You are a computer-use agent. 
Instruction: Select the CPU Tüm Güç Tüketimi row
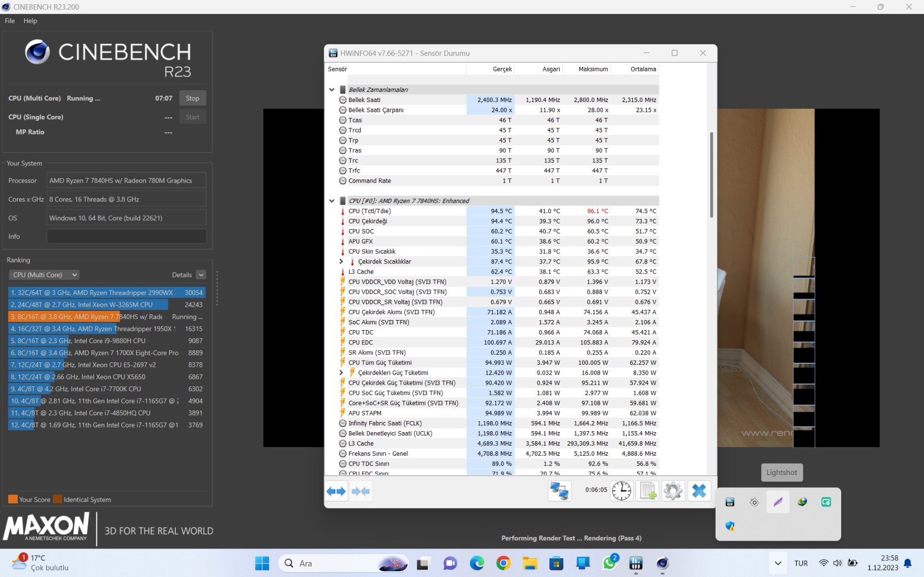pos(499,363)
